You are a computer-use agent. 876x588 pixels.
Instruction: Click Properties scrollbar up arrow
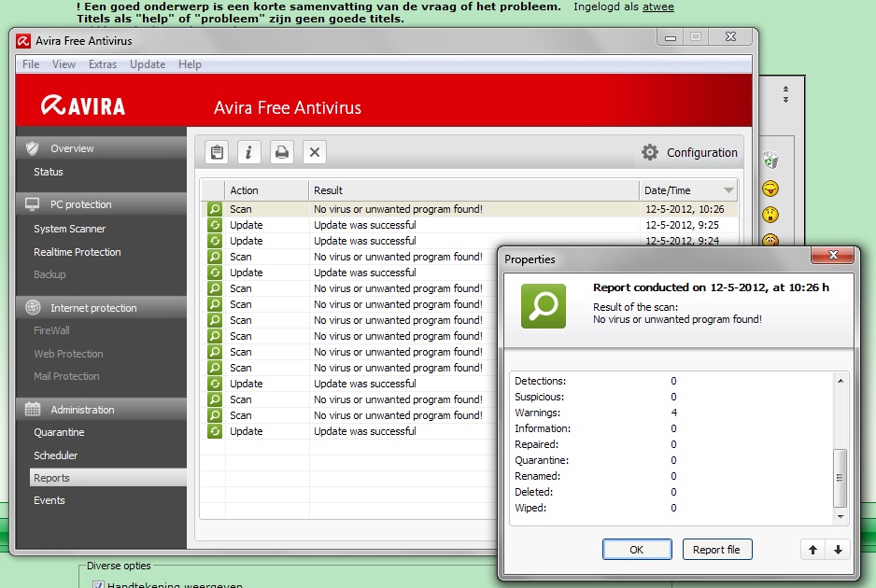841,381
